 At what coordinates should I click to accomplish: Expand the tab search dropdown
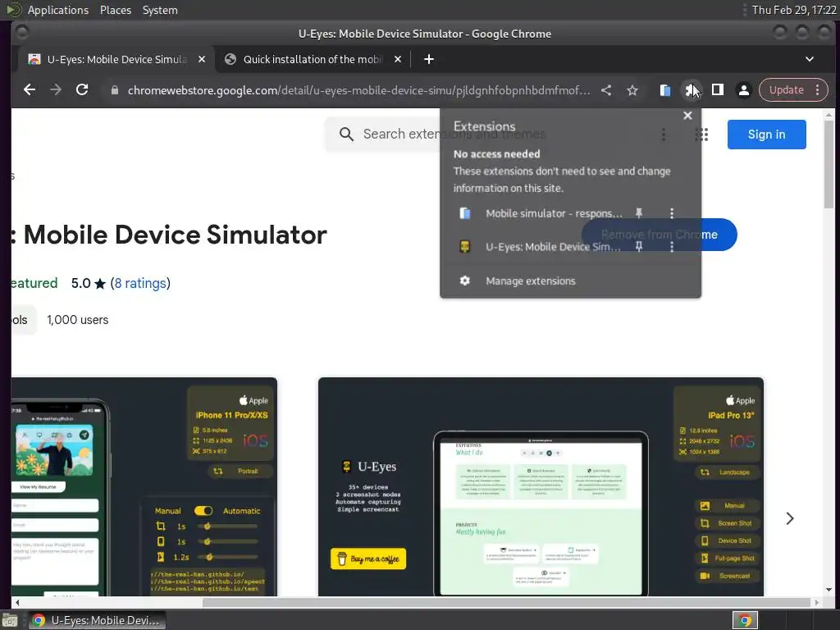click(x=810, y=59)
